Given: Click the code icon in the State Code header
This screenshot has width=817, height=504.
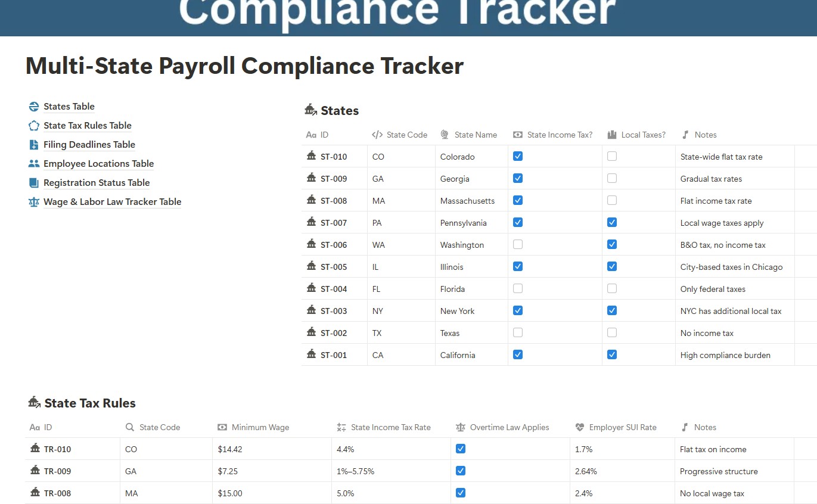Looking at the screenshot, I should [378, 135].
